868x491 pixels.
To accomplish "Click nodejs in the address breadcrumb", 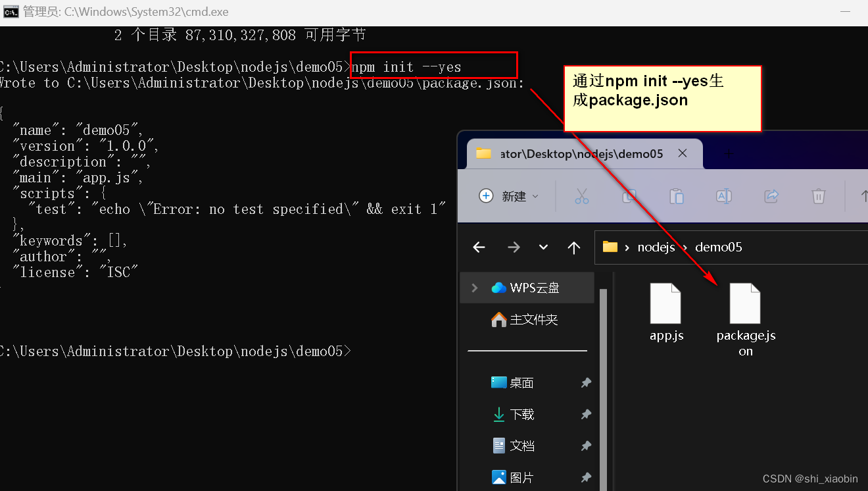I will (656, 247).
